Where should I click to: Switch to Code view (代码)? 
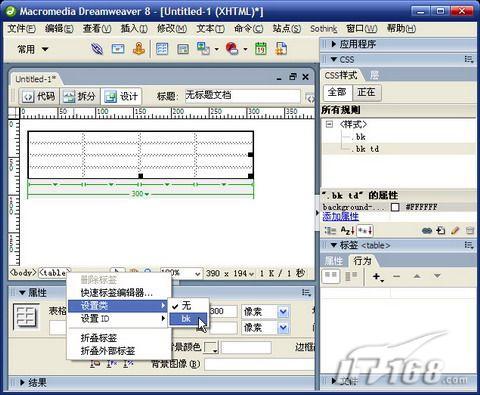tap(39, 97)
